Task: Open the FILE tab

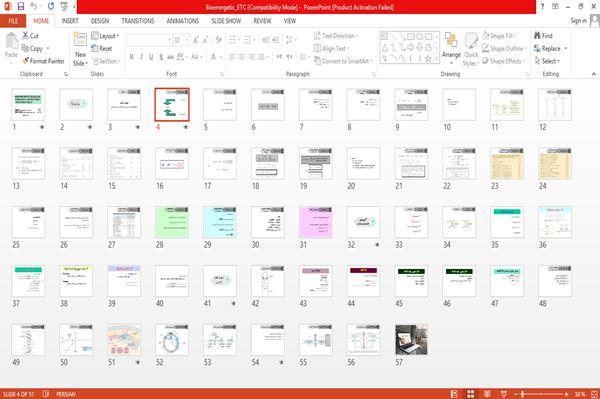Action: (x=13, y=21)
